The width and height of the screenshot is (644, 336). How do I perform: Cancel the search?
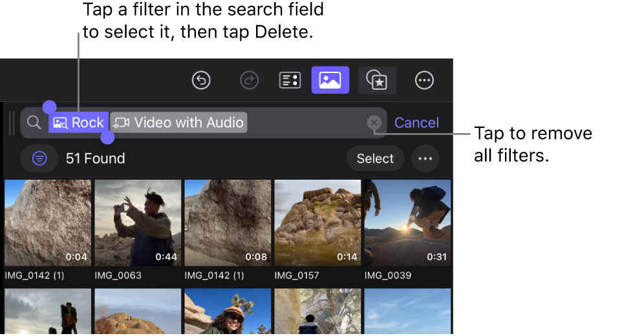tap(416, 123)
